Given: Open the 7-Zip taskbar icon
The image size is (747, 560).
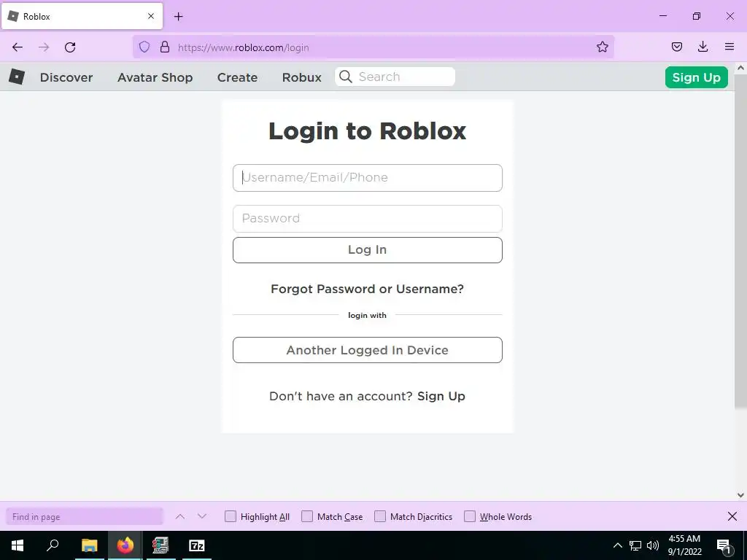Looking at the screenshot, I should tap(197, 545).
